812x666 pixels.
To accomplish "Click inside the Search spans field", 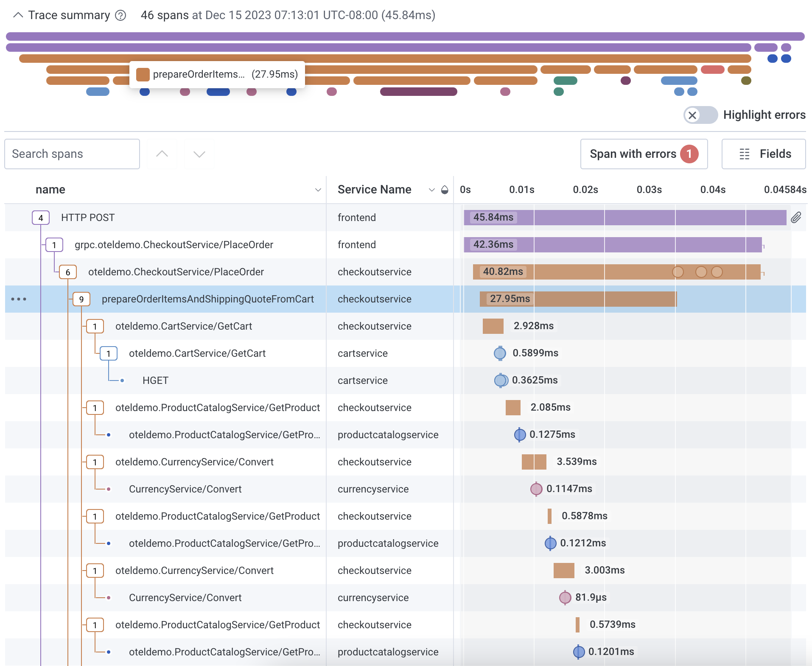I will click(x=72, y=154).
